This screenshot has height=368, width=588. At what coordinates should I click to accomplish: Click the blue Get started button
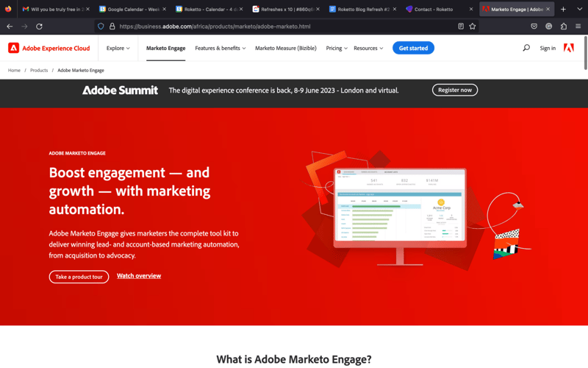coord(413,48)
